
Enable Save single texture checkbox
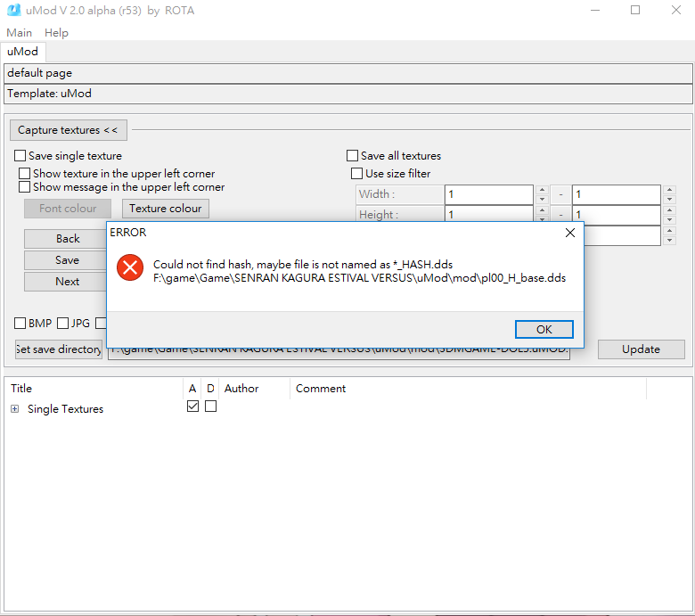pyautogui.click(x=20, y=156)
